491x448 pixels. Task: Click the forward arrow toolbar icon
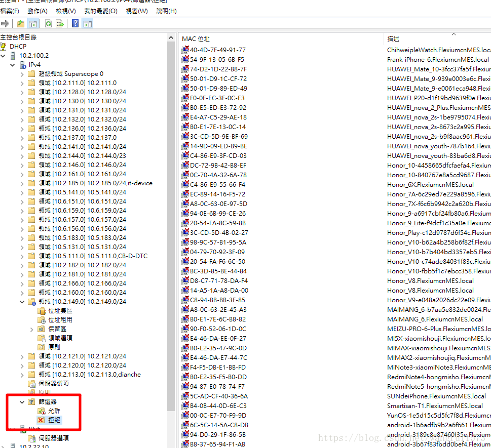5,23
